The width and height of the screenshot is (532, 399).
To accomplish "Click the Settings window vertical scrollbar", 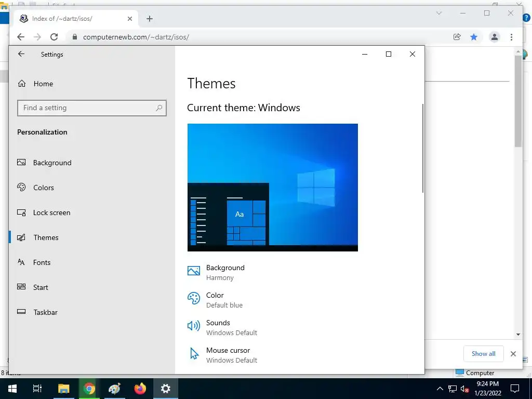I will [423, 148].
